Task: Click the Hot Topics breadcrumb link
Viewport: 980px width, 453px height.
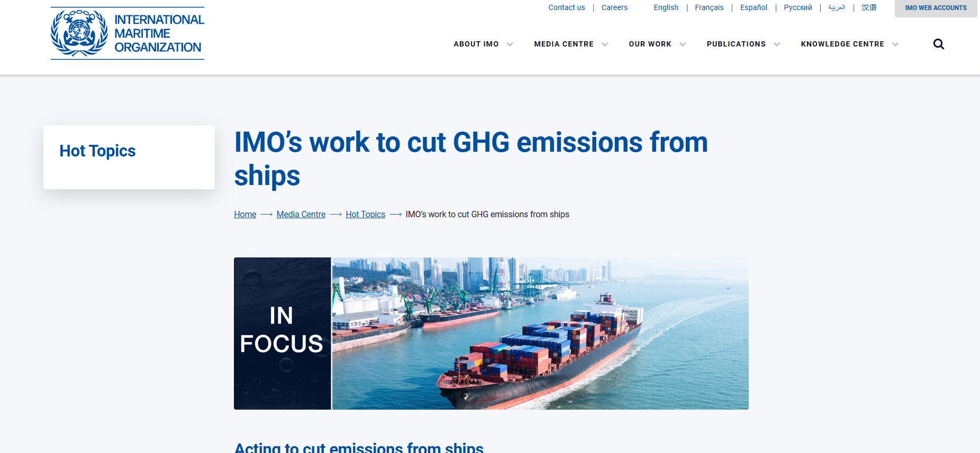Action: tap(365, 214)
